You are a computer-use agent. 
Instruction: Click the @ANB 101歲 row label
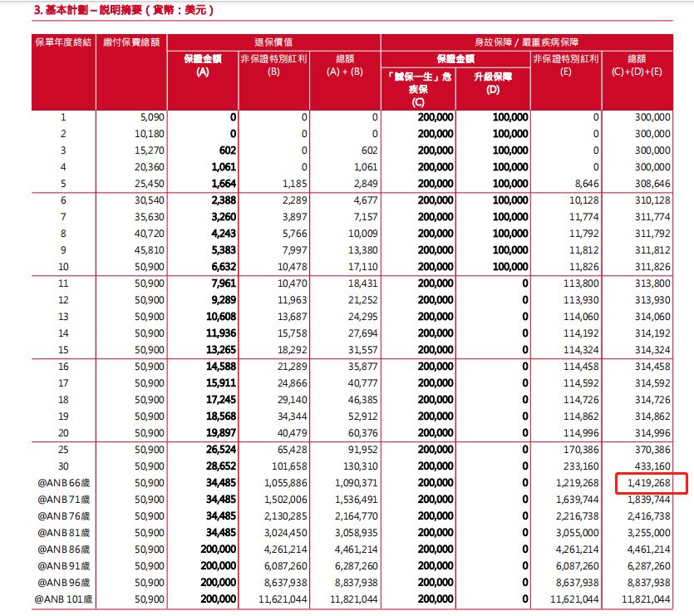(63, 599)
